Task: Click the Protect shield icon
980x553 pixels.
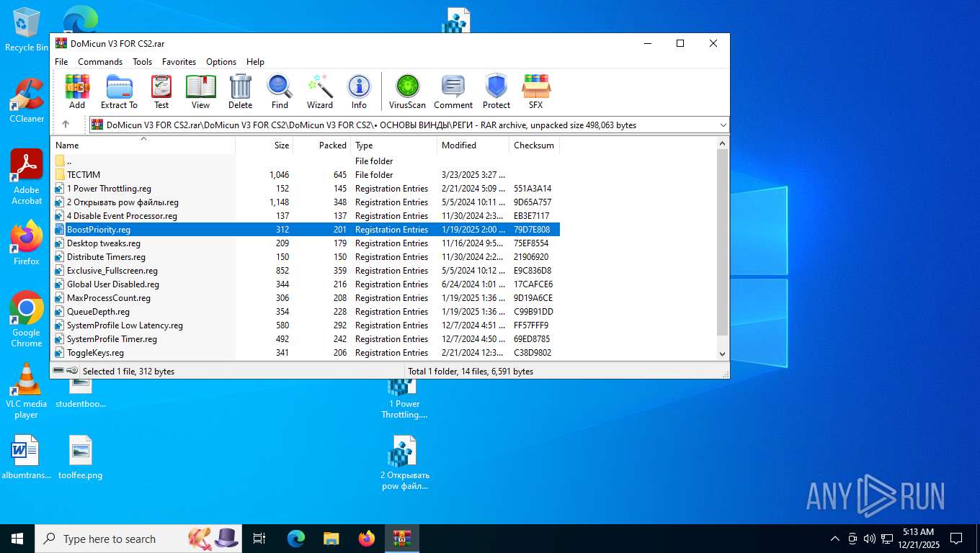Action: click(496, 91)
